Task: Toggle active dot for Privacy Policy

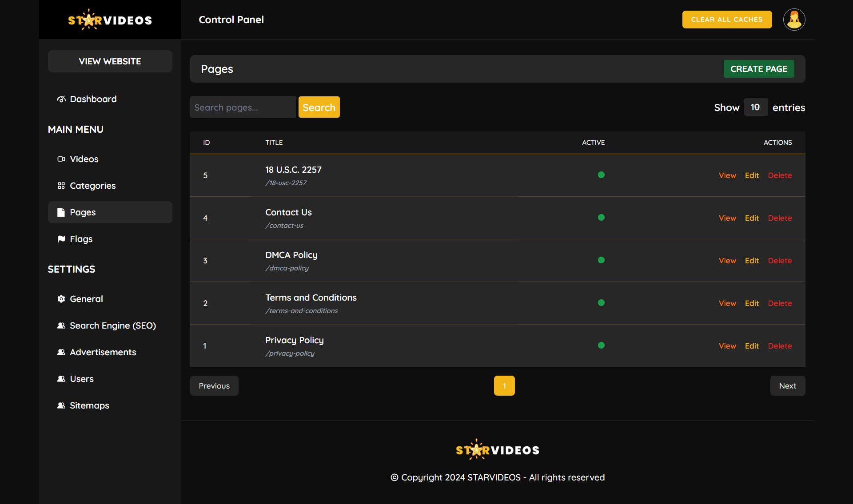Action: (601, 345)
